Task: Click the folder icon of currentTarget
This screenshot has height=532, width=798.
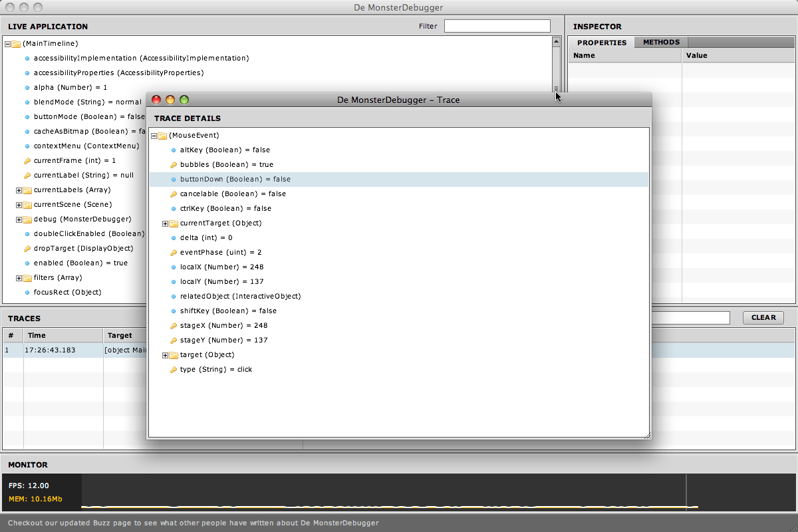Action: coord(174,223)
